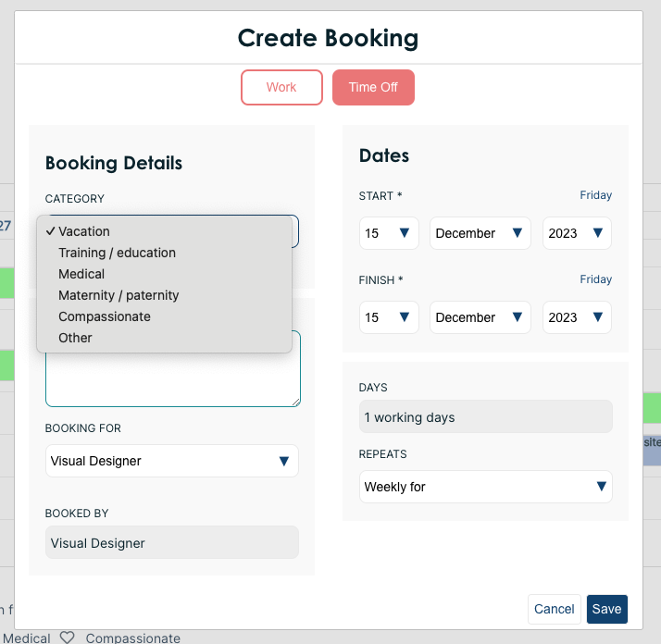Screen dimensions: 661x644
Task: Choose Training / education category option
Action: coord(117,253)
